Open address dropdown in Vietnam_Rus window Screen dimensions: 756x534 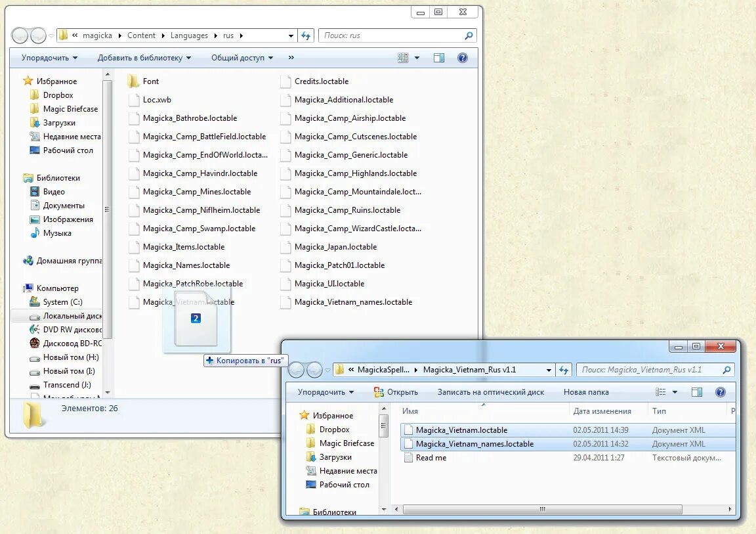point(549,370)
